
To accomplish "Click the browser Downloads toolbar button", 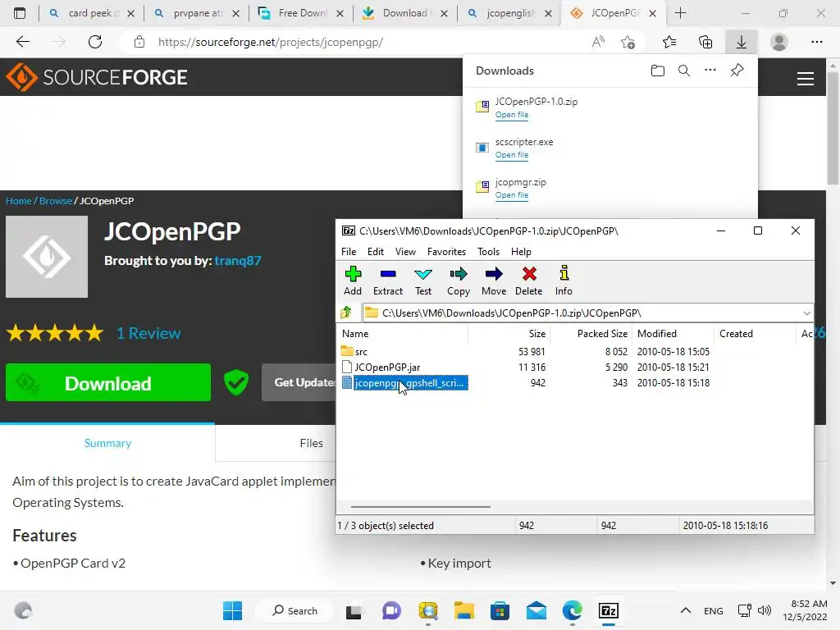I will point(741,42).
